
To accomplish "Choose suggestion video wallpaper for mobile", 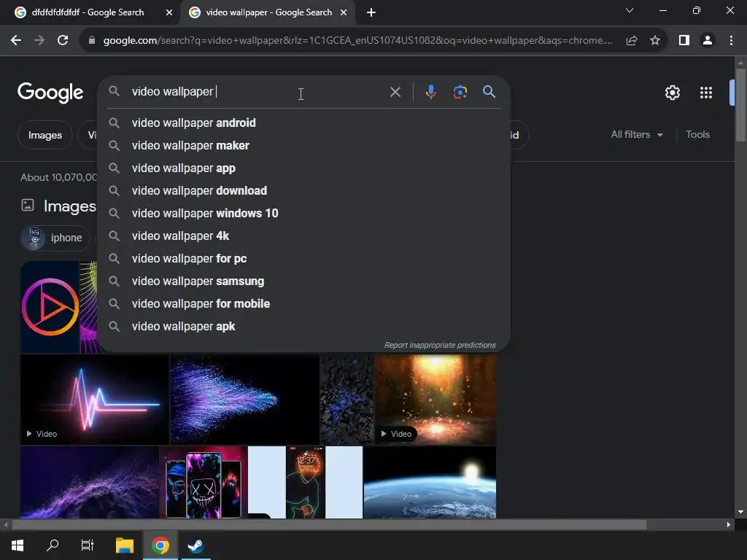I will [x=304, y=304].
